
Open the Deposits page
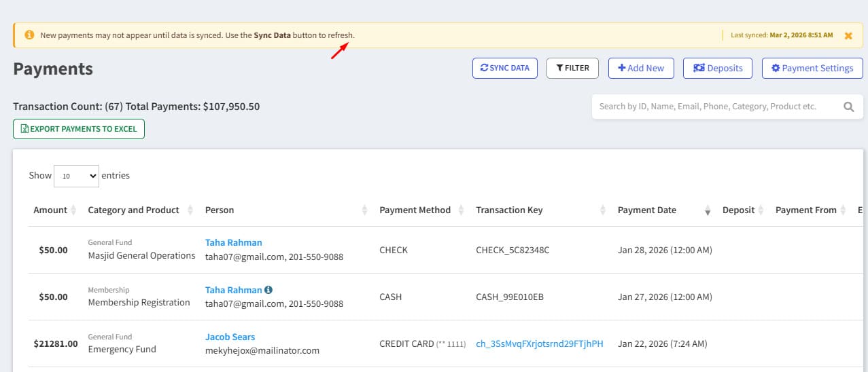(x=718, y=68)
